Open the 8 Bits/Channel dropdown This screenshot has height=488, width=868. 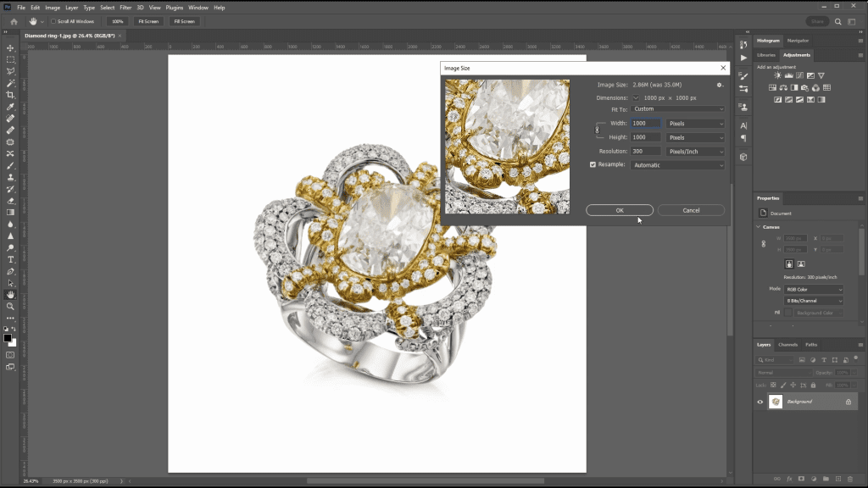pos(814,301)
